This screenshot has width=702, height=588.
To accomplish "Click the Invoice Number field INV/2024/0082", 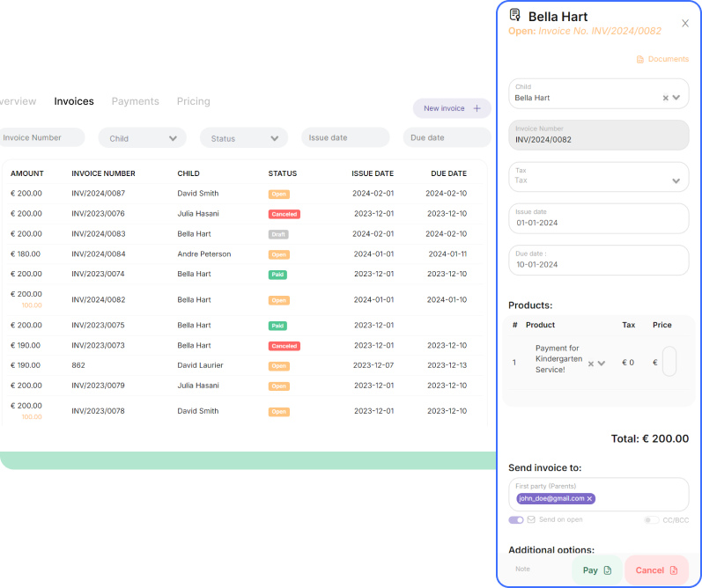I will tap(599, 136).
